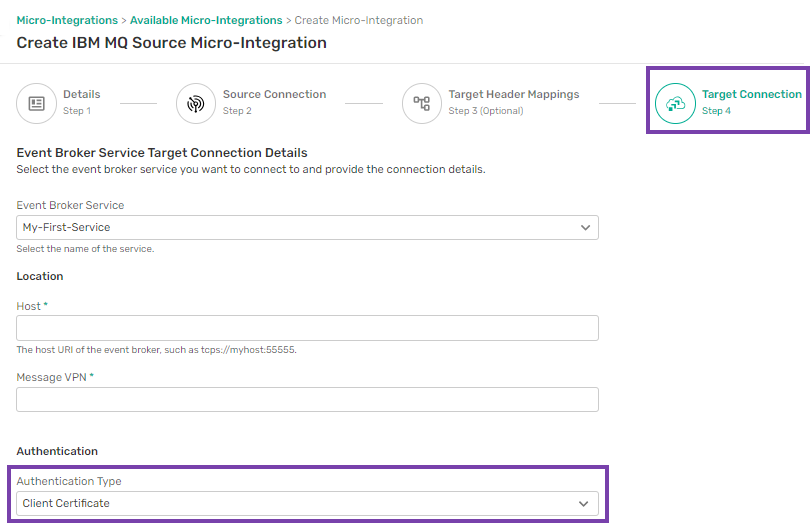Viewport: 810px width, 523px height.
Task: Click the 'Authentication Type' field label
Action: (x=69, y=481)
